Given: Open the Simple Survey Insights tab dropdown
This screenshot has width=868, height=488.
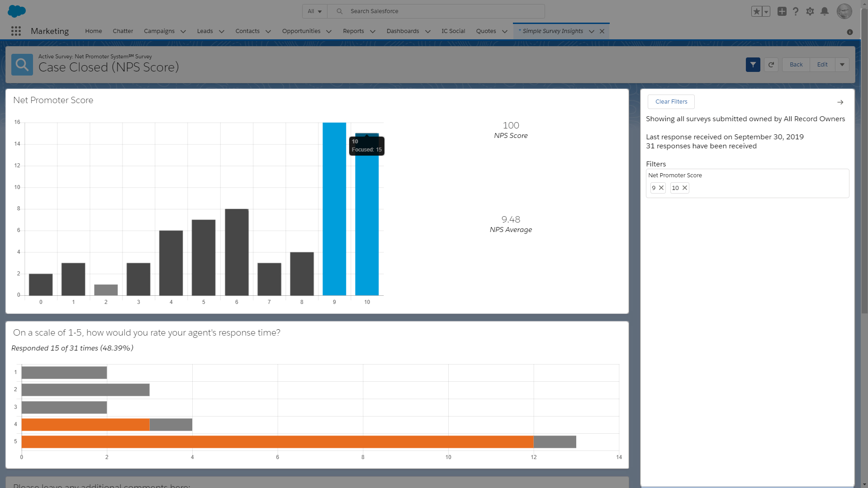Looking at the screenshot, I should coord(592,31).
